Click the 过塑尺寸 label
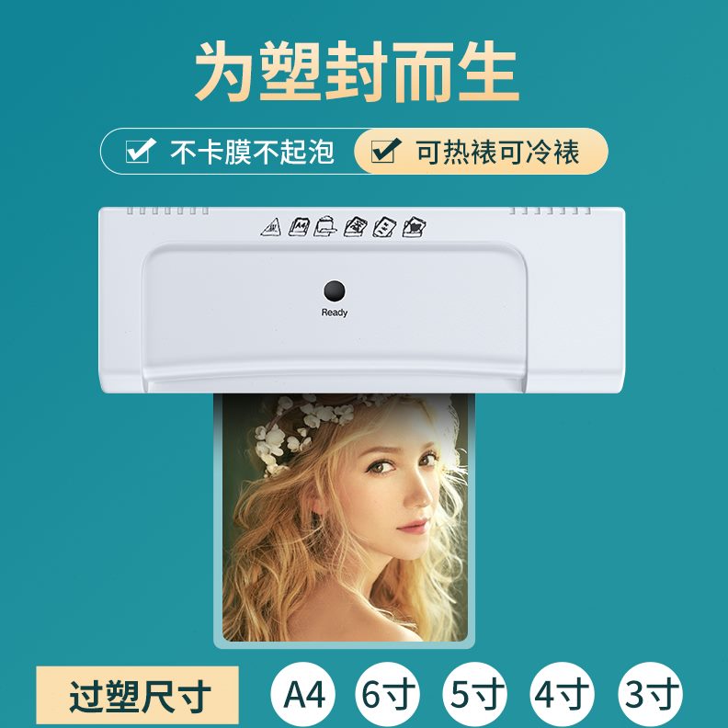This screenshot has height=728, width=728. click(x=138, y=695)
